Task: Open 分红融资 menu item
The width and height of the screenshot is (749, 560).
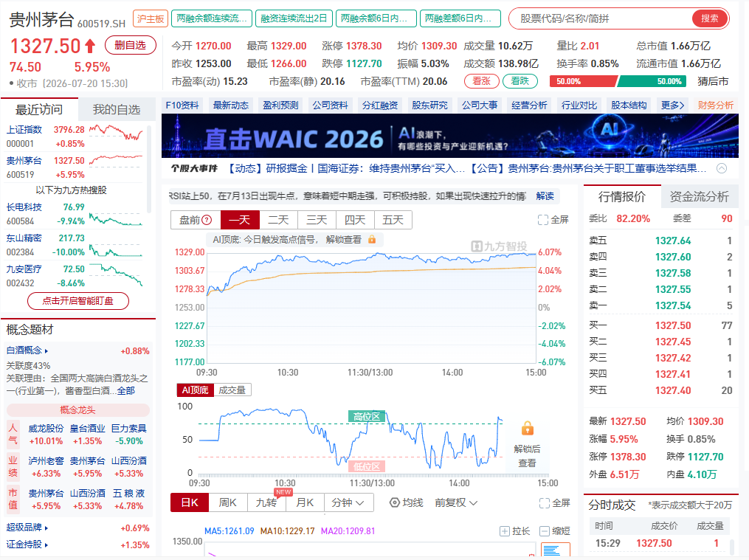Action: coord(380,105)
